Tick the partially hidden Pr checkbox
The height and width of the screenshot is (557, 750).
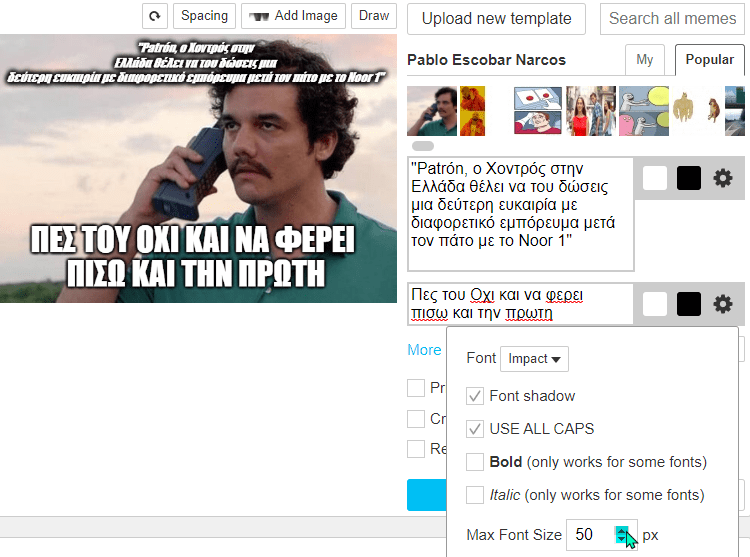coord(416,388)
